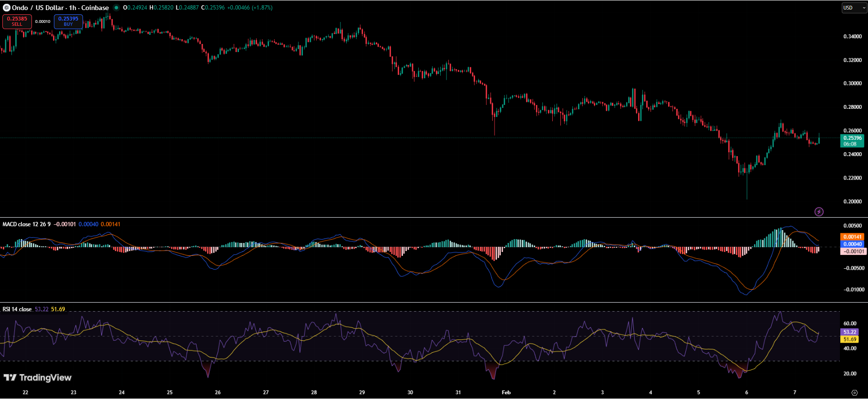
Task: Click the yellow RSI average 51.69 label
Action: 849,339
